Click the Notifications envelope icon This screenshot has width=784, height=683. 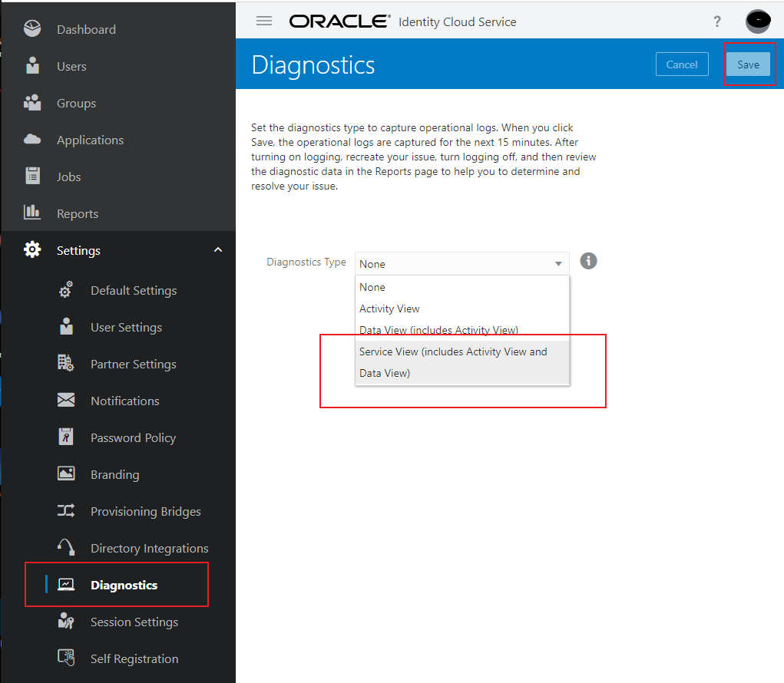tap(66, 400)
